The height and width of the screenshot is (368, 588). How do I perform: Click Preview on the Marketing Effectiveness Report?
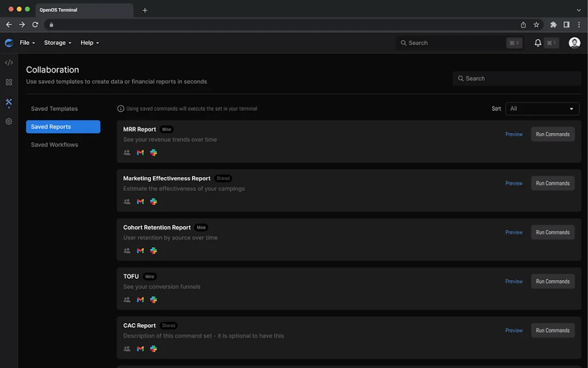tap(514, 183)
